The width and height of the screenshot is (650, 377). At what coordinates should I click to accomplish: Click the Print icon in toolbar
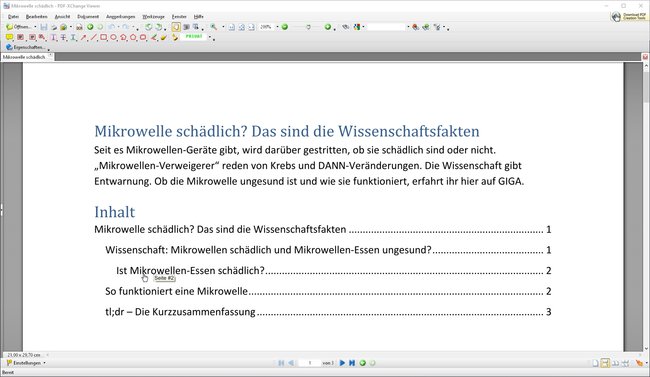coord(54,27)
